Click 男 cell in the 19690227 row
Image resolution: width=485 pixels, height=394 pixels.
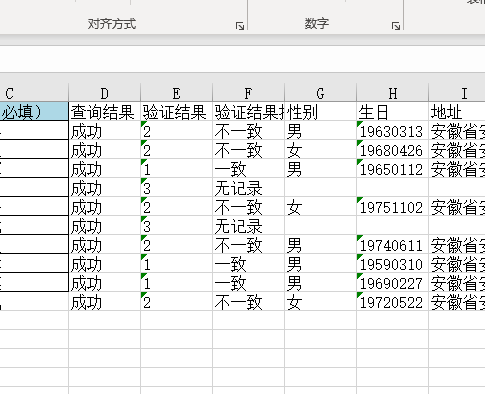click(320, 283)
